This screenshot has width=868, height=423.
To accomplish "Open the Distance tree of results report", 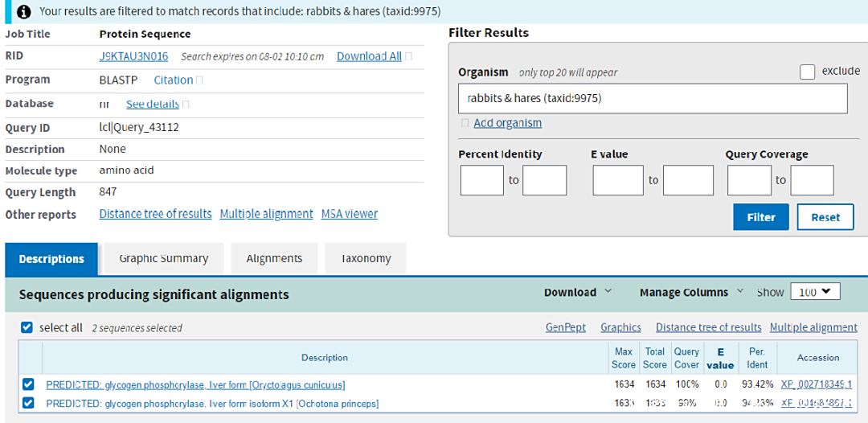I will coord(155,214).
